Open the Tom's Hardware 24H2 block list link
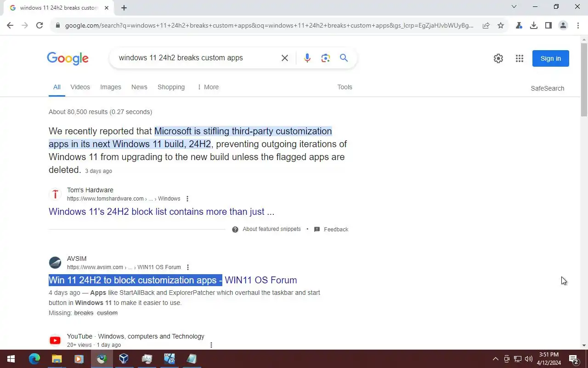 pos(161,212)
